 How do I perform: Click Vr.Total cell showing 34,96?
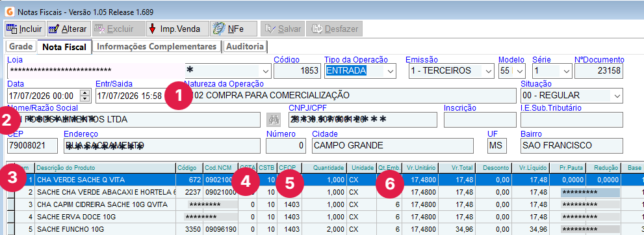[x=457, y=229]
